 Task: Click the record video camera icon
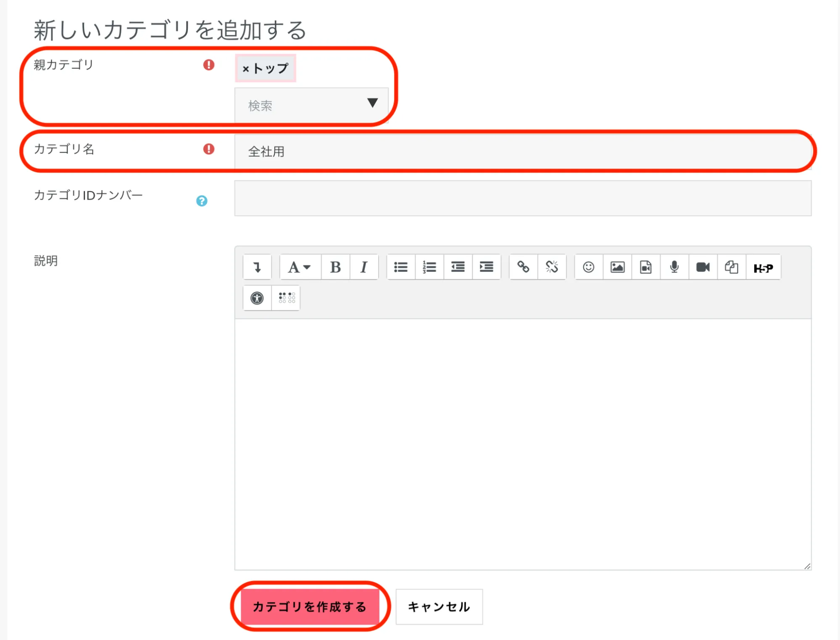point(703,267)
